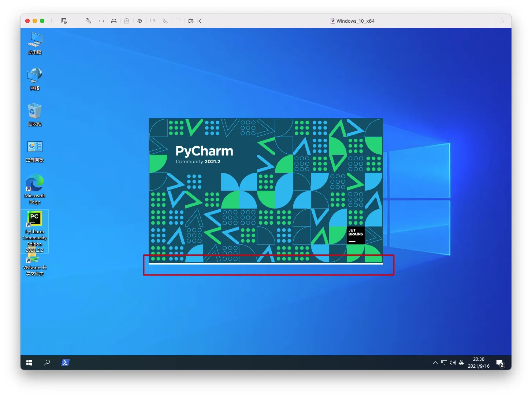Open the clock showing 20:38
Screen dimensions: 532x397
479,363
